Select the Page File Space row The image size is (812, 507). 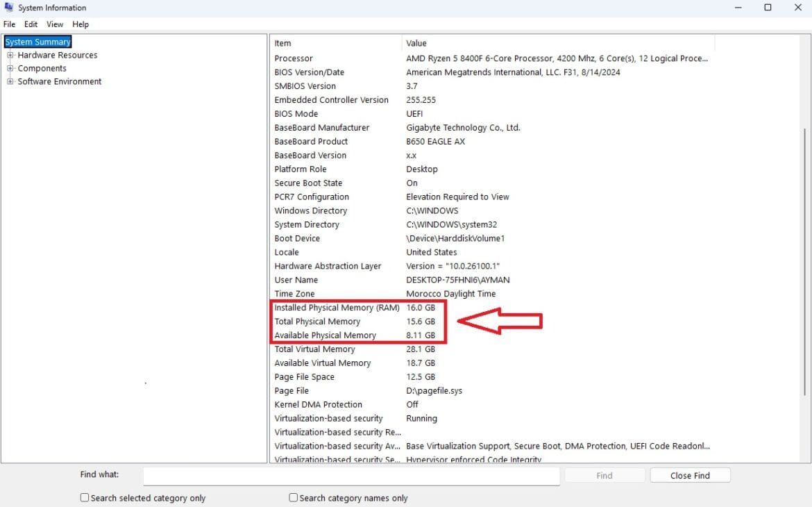[x=492, y=377]
